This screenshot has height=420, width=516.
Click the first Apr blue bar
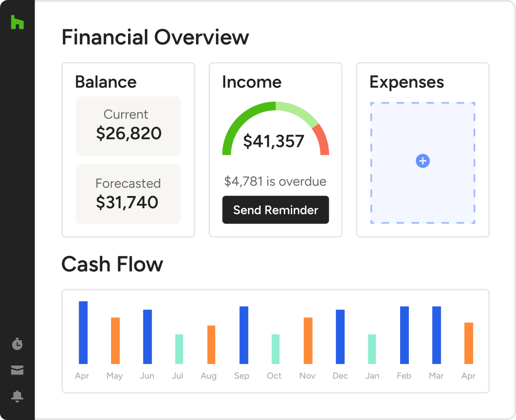click(x=83, y=332)
